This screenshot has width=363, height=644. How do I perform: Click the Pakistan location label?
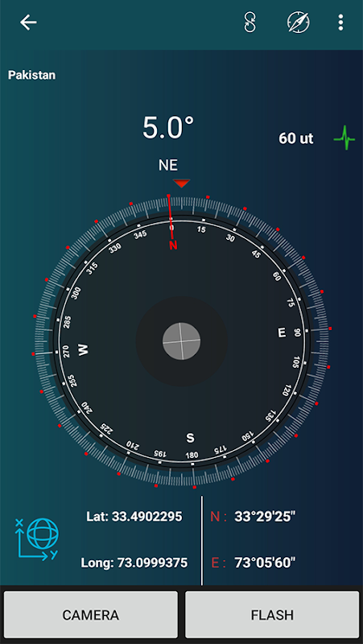click(32, 75)
